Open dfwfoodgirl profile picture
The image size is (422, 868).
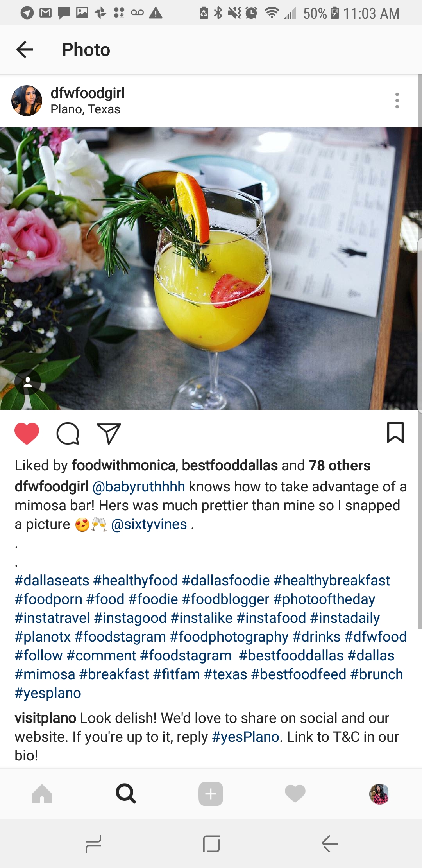coord(27,100)
